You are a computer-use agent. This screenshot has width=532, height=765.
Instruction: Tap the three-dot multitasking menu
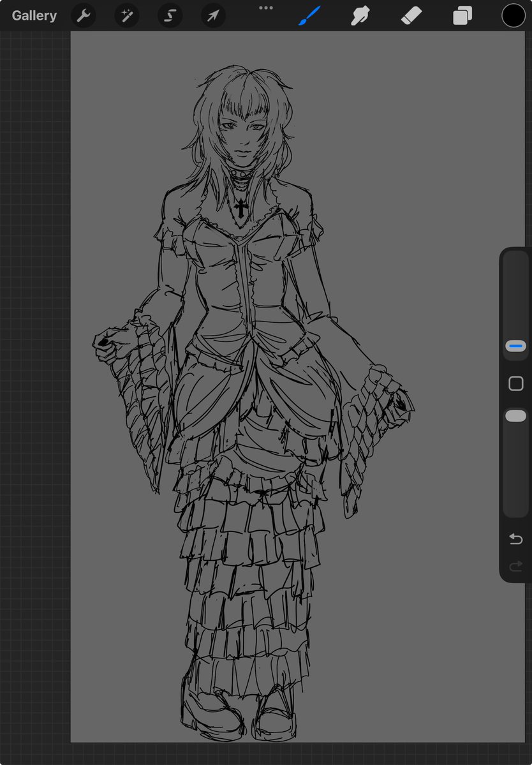(266, 8)
